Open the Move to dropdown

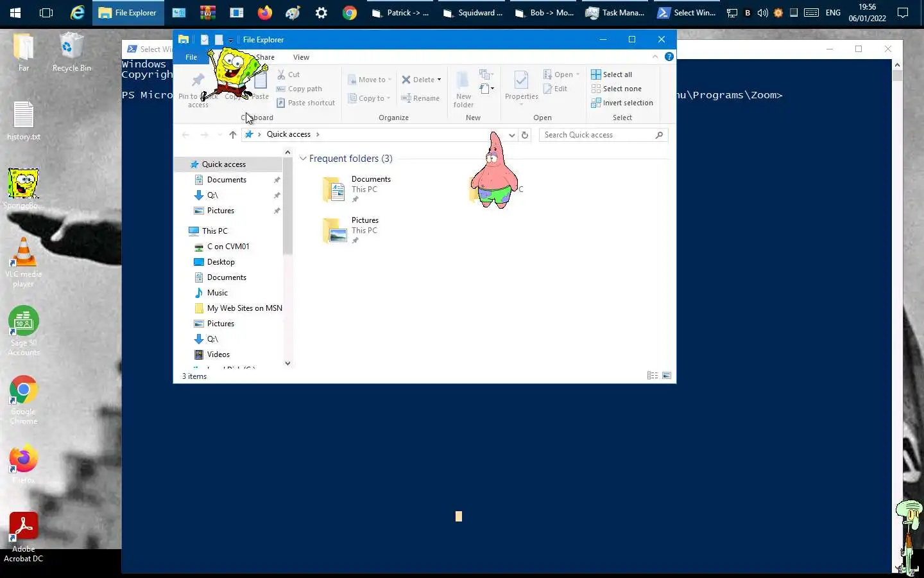(x=369, y=80)
